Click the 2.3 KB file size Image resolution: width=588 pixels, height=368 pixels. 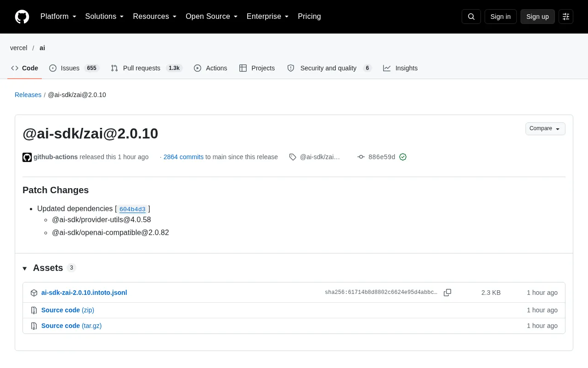point(491,293)
